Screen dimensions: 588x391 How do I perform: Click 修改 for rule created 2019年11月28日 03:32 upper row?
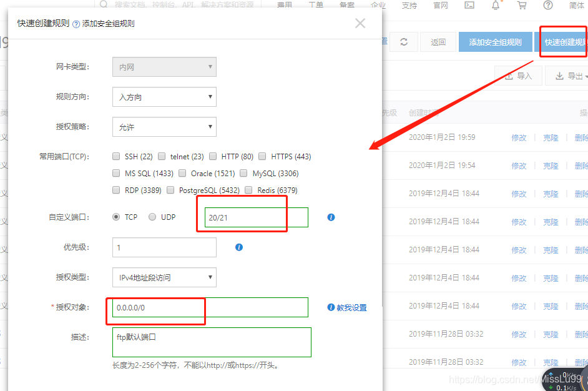pyautogui.click(x=519, y=334)
